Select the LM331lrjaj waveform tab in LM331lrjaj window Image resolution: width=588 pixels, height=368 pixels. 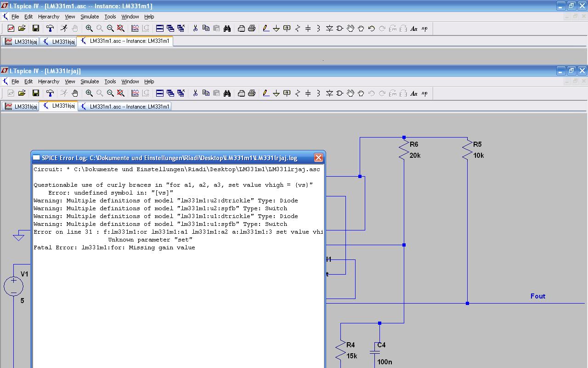pos(21,106)
